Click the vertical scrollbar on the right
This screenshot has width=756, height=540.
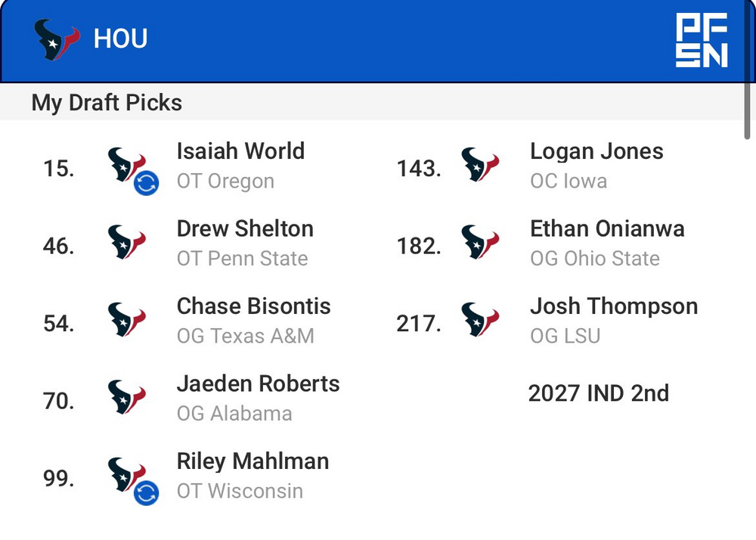point(748,106)
